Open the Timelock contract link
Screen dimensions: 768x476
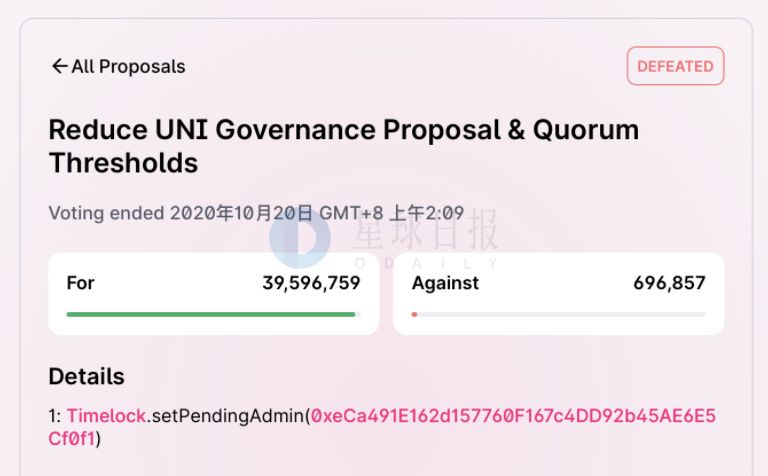(107, 415)
